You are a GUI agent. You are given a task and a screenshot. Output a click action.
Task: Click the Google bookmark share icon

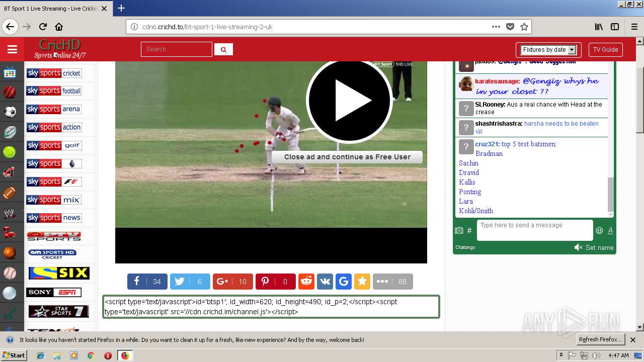click(x=343, y=282)
